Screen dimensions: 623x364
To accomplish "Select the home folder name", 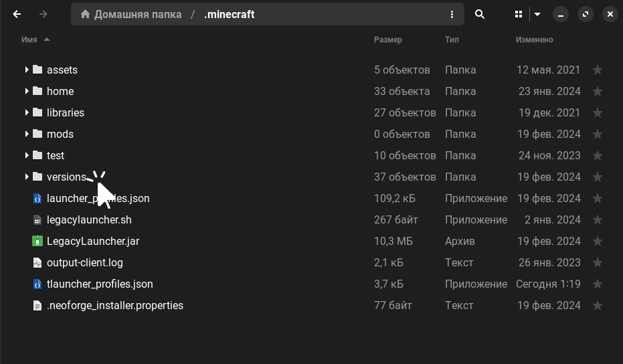I will [x=60, y=92].
